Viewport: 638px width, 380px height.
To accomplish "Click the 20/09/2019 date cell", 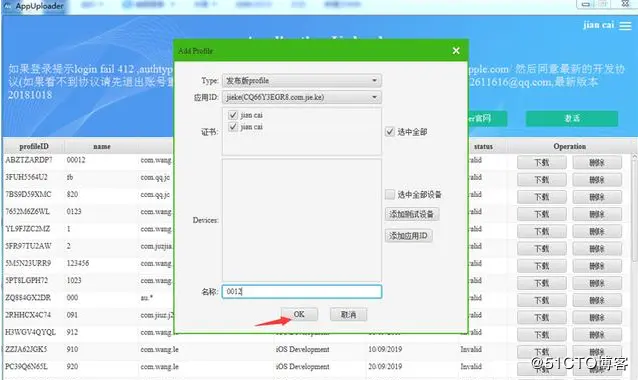I will click(x=385, y=367).
